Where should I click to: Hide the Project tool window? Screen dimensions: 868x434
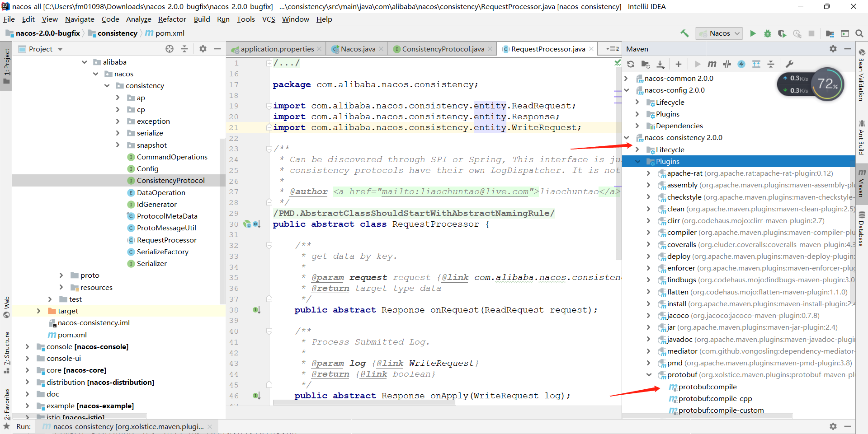point(217,49)
